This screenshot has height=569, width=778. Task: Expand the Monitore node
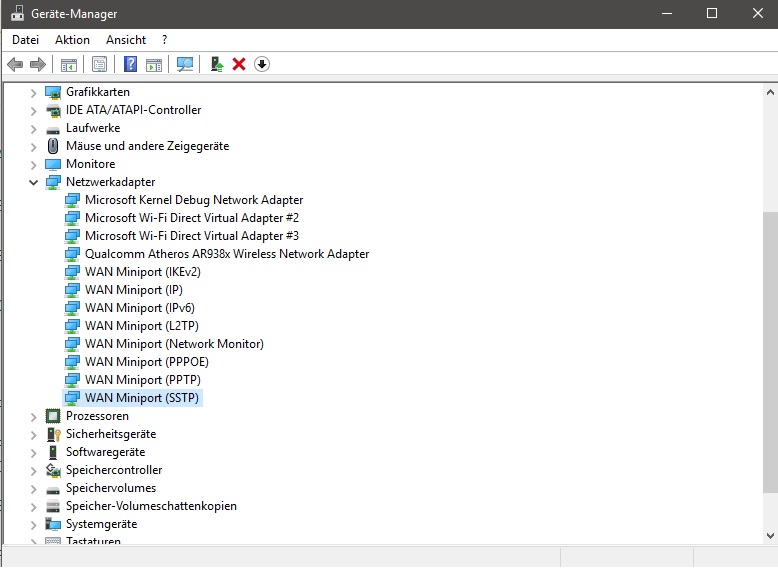pos(33,165)
